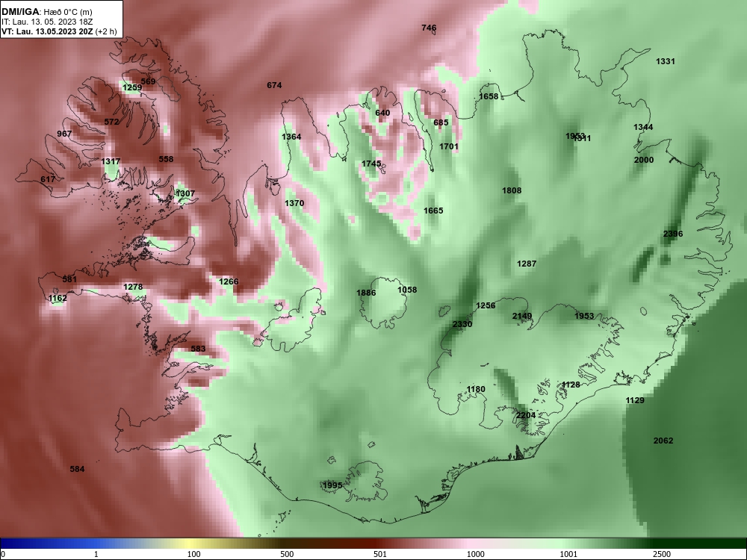This screenshot has height=560, width=747.
Task: Click the 572 map value
Action: pos(111,122)
